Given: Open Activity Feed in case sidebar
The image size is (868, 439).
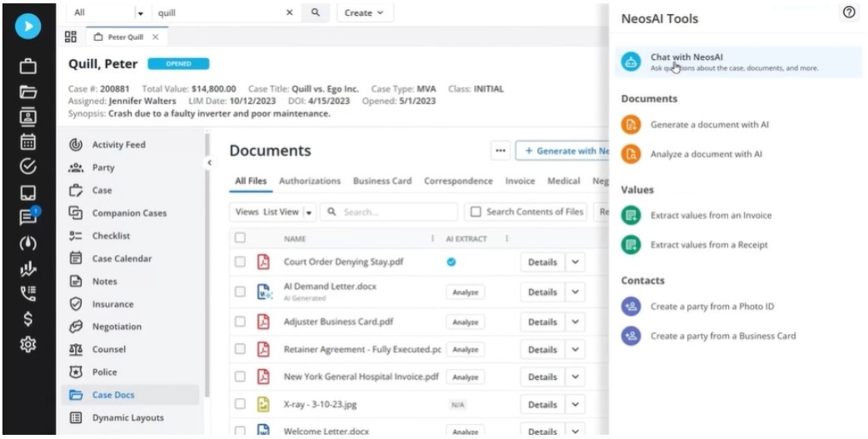Looking at the screenshot, I should point(118,145).
